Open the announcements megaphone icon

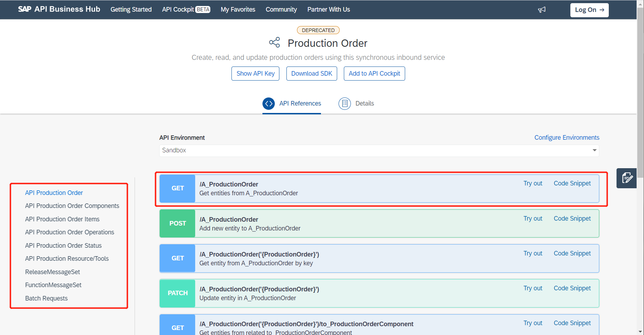pos(542,10)
